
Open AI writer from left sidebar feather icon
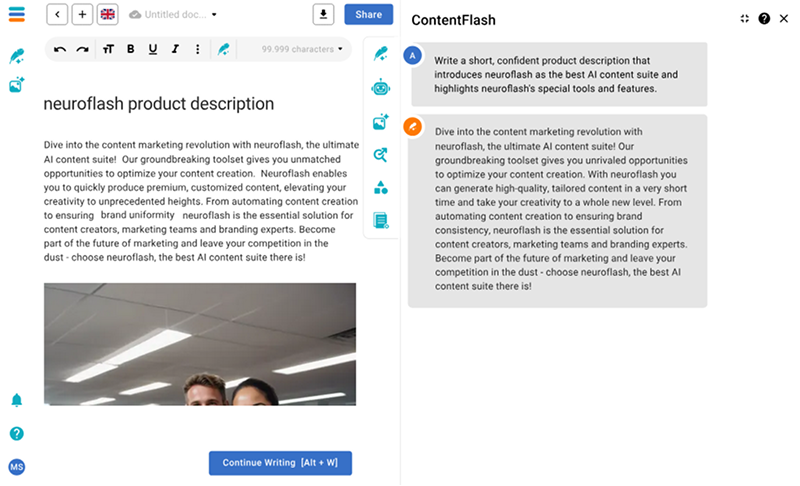tap(17, 56)
